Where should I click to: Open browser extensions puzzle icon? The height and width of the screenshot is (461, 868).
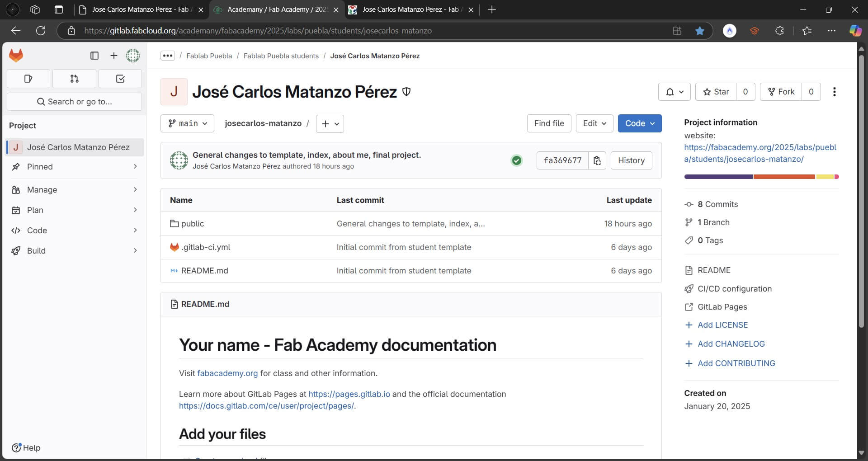pyautogui.click(x=779, y=31)
